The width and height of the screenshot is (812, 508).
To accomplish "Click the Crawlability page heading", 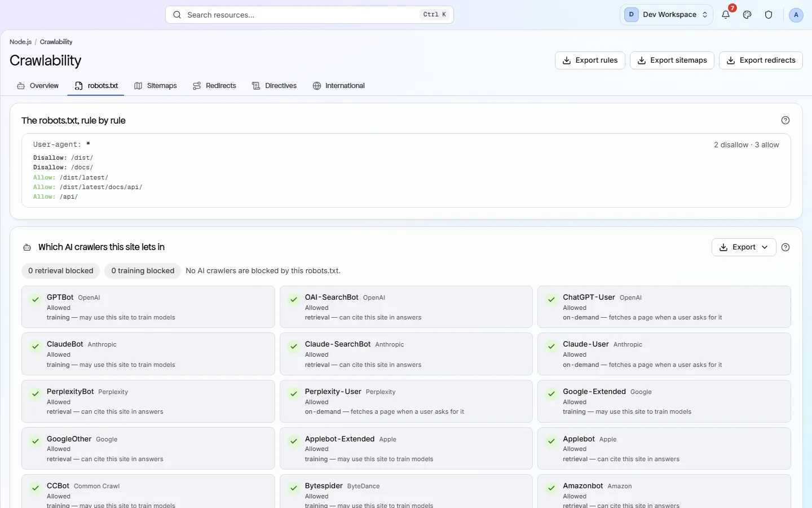I will [x=46, y=60].
